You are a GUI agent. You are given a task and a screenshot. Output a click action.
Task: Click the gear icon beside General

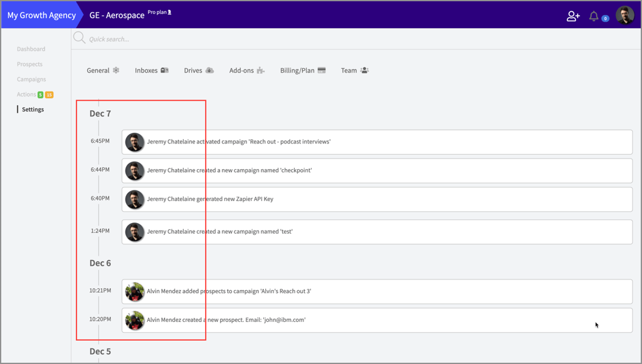116,70
